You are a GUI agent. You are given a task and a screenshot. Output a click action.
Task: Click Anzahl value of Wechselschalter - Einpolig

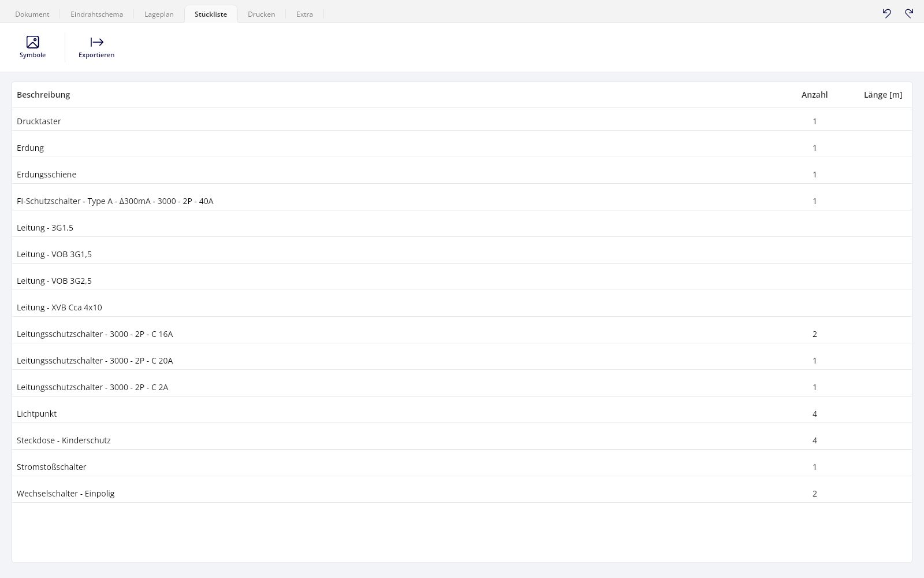click(x=815, y=494)
